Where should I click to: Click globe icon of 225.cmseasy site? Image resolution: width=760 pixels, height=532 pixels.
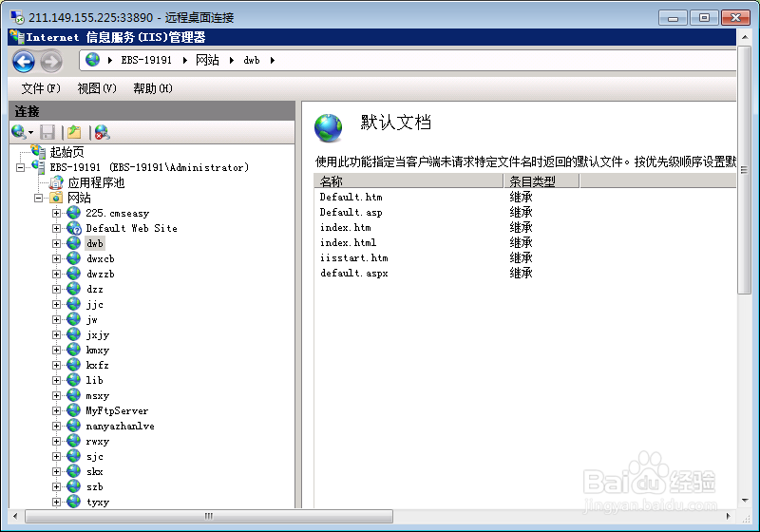(x=74, y=213)
